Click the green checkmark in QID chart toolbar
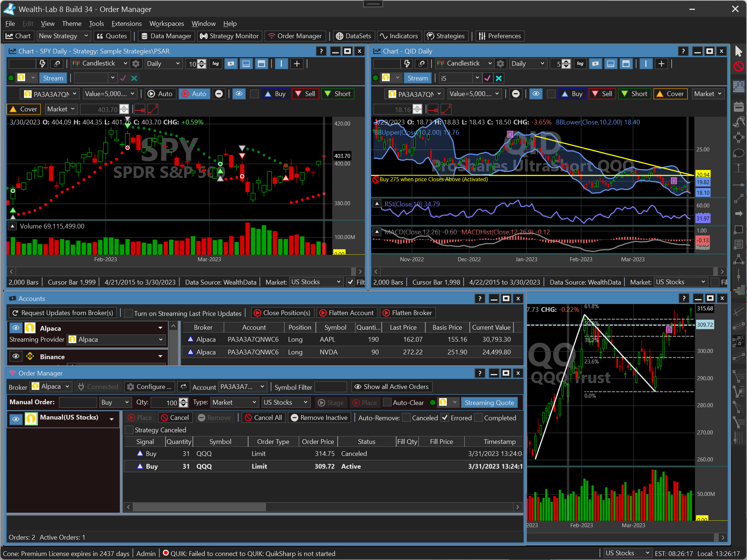This screenshot has height=560, width=747. 488,78
